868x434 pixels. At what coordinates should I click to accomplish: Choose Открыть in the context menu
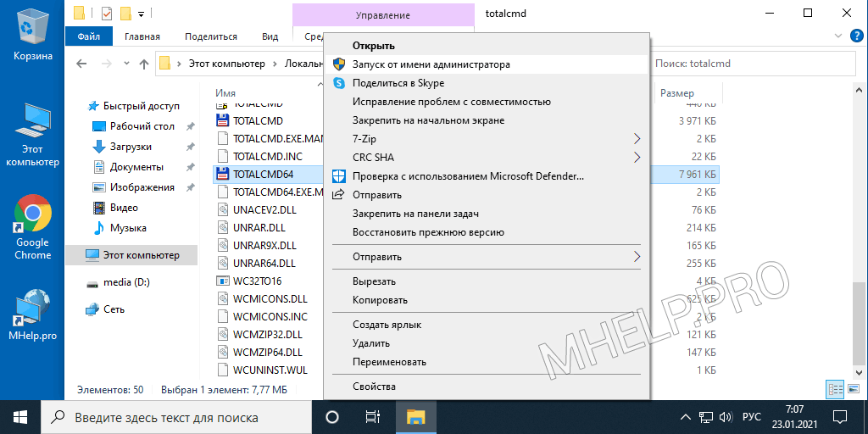(486, 46)
